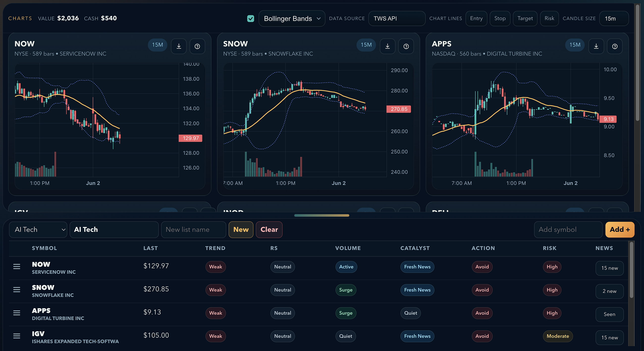The height and width of the screenshot is (351, 644).
Task: Click the Avoid action badge for SNOW
Action: click(x=482, y=290)
